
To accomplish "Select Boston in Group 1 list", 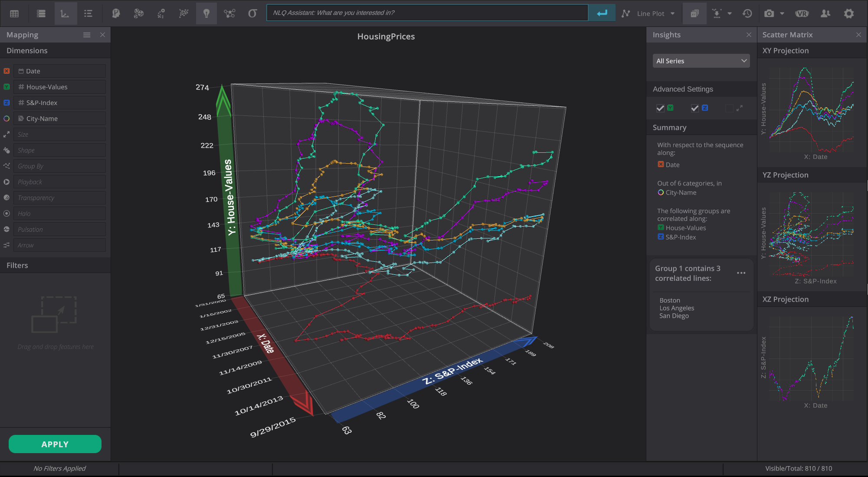I will pyautogui.click(x=670, y=300).
